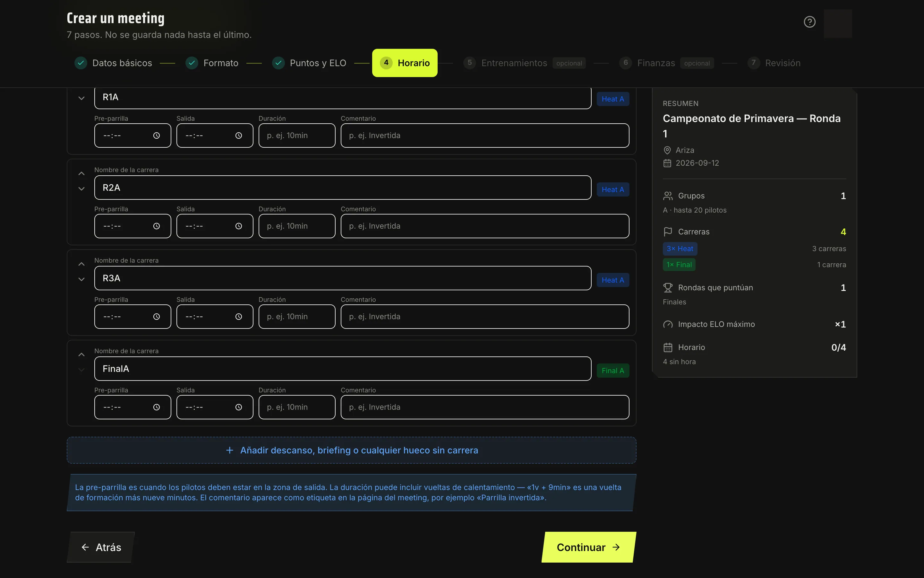The image size is (924, 578).
Task: Click the "A · hasta 20 pilotos" text
Action: [x=695, y=210]
